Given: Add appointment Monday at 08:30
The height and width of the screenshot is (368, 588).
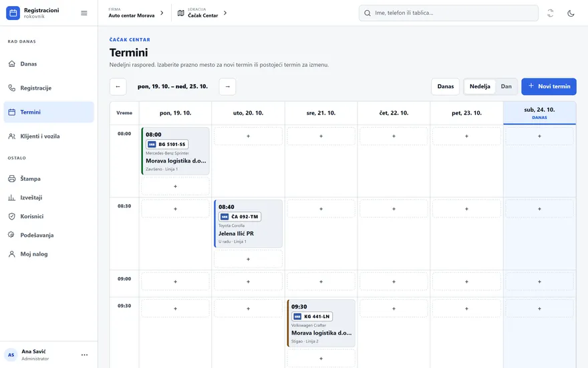Looking at the screenshot, I should click(176, 209).
